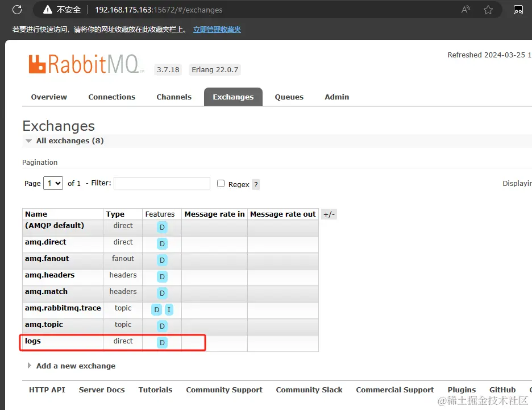Click the D feature badge for amq.match
Viewport: 532px width, 410px height.
pos(162,293)
